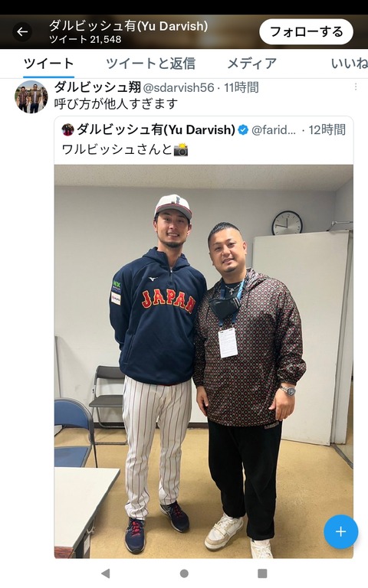Tap the フォローする button
The width and height of the screenshot is (368, 588).
tap(306, 32)
